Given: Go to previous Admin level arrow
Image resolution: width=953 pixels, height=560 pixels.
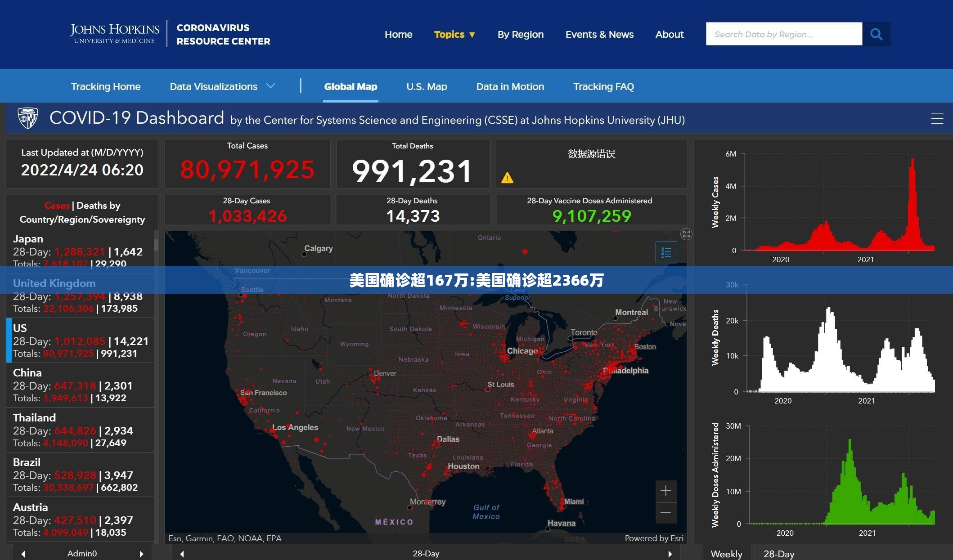Looking at the screenshot, I should (x=23, y=554).
